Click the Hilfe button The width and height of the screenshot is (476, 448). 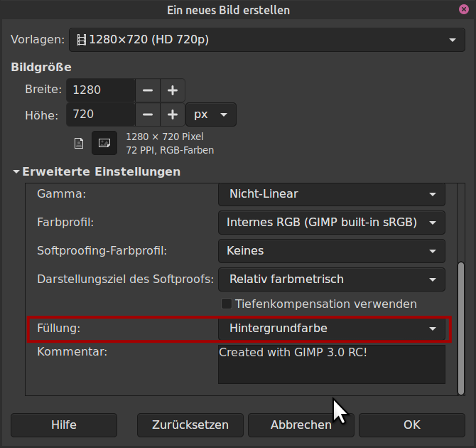pos(64,425)
